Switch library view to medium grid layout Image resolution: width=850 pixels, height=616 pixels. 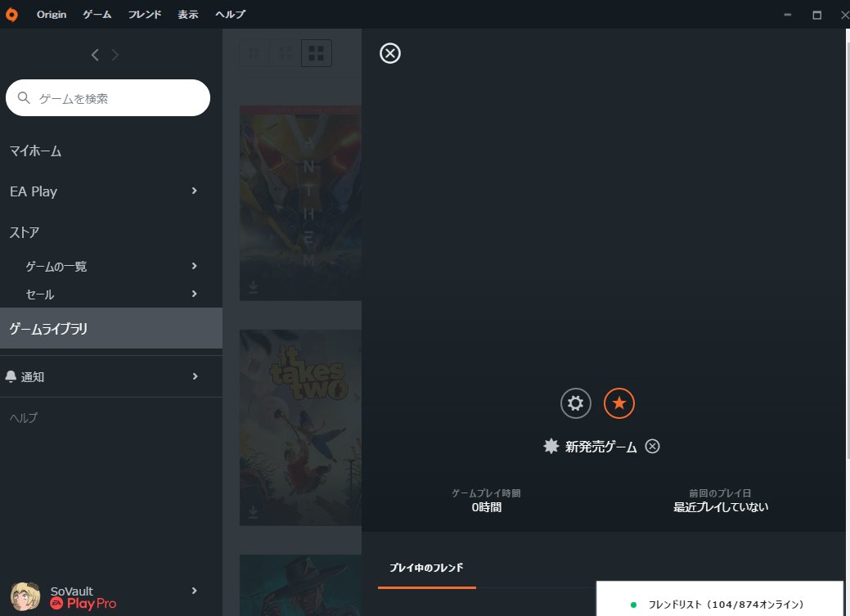pyautogui.click(x=285, y=52)
